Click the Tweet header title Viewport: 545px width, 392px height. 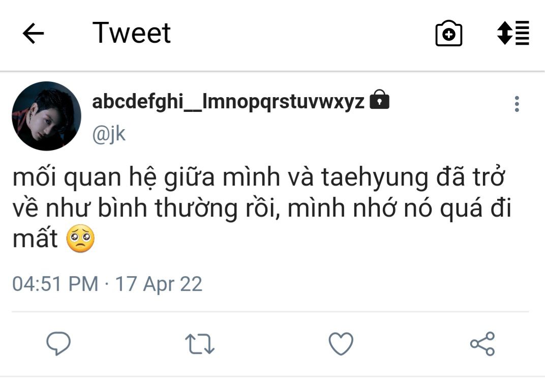[132, 33]
